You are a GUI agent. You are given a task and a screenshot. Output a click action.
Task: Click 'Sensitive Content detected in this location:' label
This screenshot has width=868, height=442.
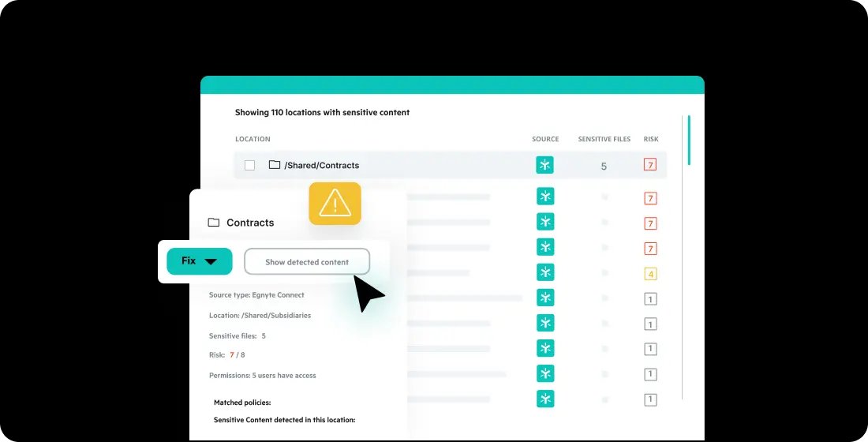click(x=285, y=420)
